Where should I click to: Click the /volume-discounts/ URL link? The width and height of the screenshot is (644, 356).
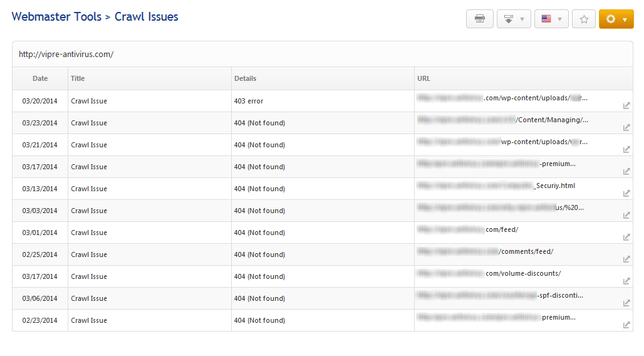(523, 273)
